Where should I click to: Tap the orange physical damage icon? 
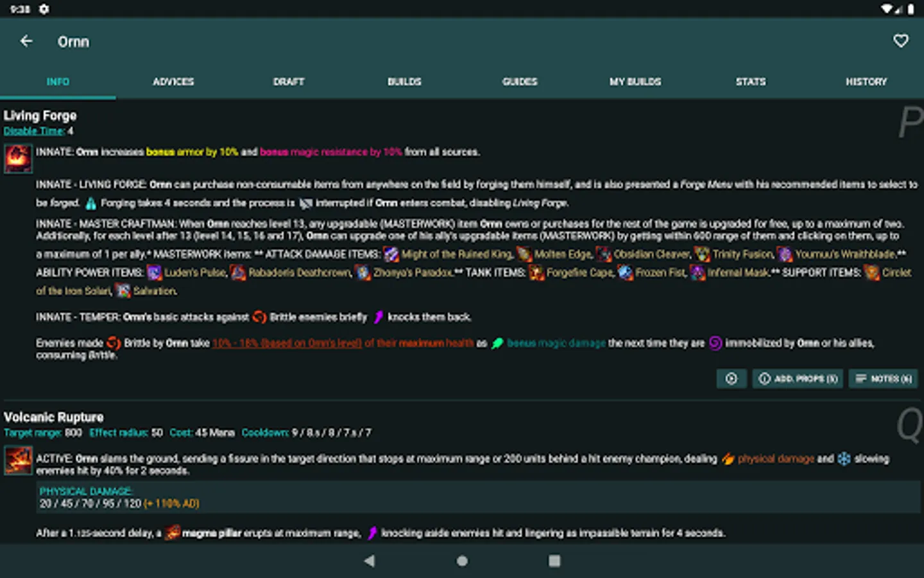[x=728, y=459]
